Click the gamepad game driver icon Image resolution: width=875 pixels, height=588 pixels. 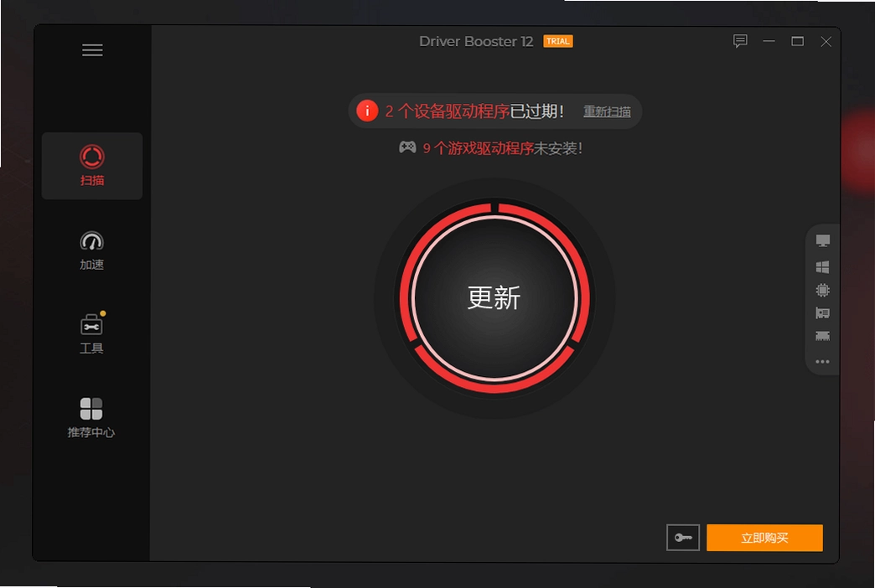407,147
